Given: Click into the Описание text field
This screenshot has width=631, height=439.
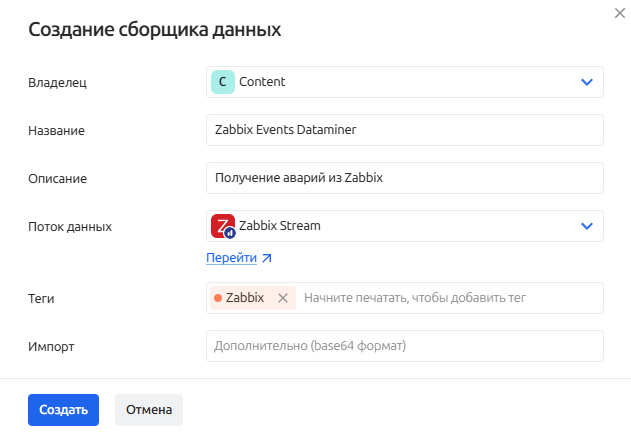Looking at the screenshot, I should 404,178.
